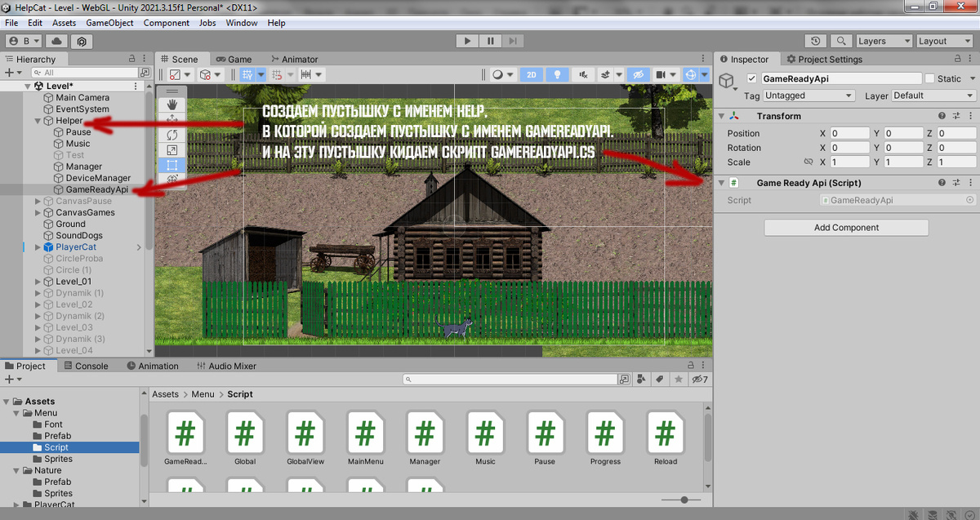Viewport: 980px width, 520px height.
Task: Click the Pause button in the toolbar
Action: [490, 41]
